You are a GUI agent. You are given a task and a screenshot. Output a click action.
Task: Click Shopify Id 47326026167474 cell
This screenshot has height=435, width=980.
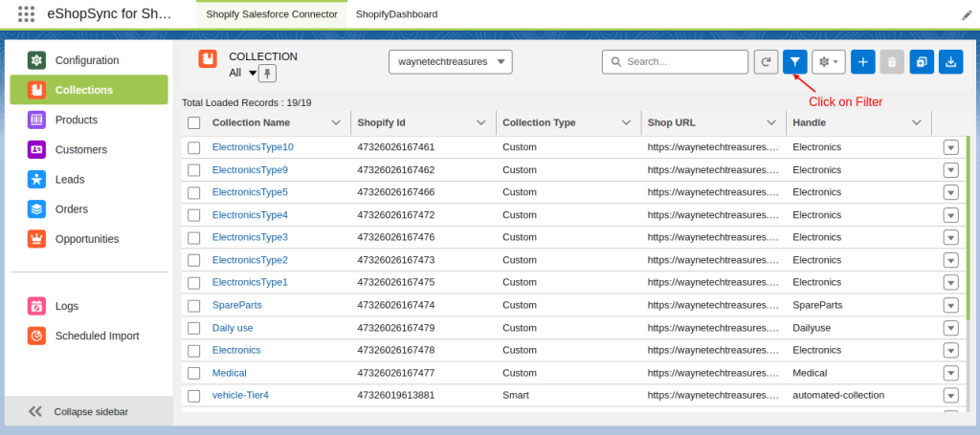coord(395,305)
